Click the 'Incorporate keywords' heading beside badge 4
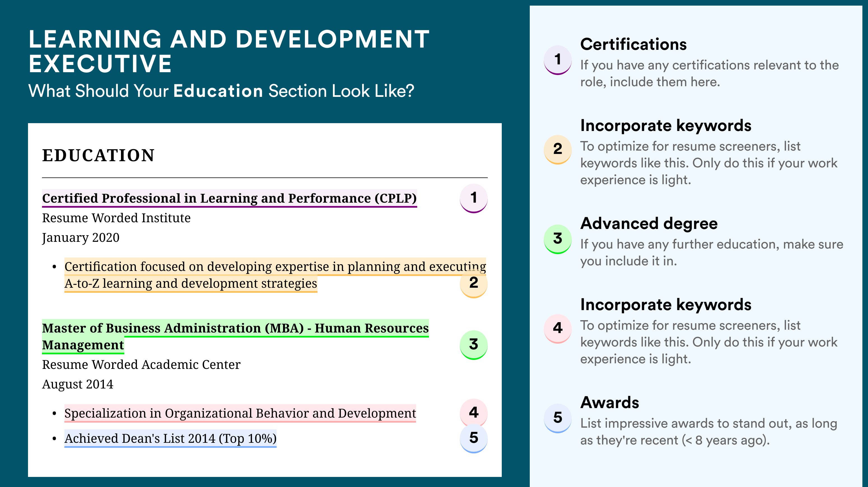The height and width of the screenshot is (487, 868). pyautogui.click(x=666, y=305)
